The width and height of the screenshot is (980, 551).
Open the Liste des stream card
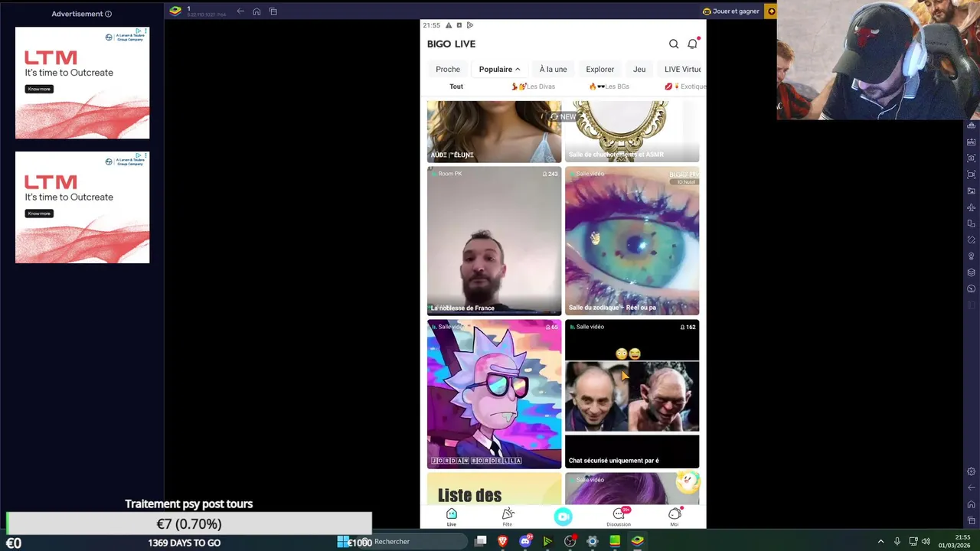click(x=494, y=489)
